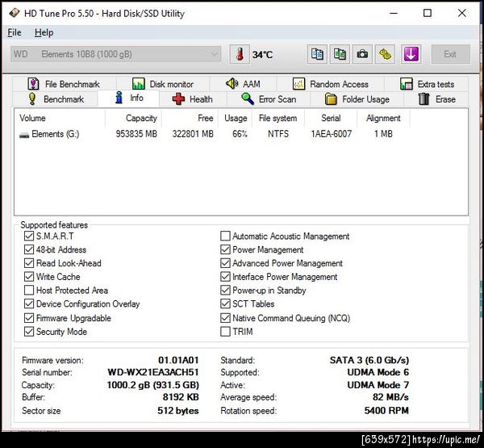Toggle the Device Configuration Overlay checkbox
Viewport: 484px width, 448px height.
(29, 304)
